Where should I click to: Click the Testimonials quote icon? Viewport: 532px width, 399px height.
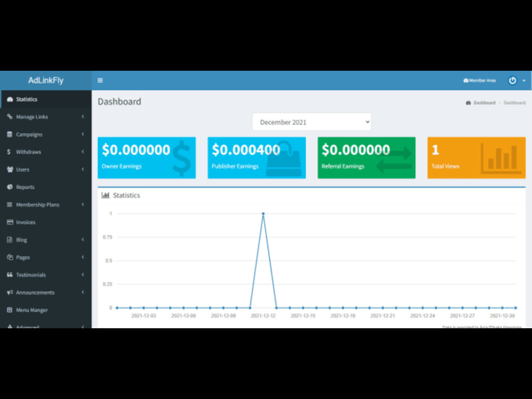[x=10, y=275]
